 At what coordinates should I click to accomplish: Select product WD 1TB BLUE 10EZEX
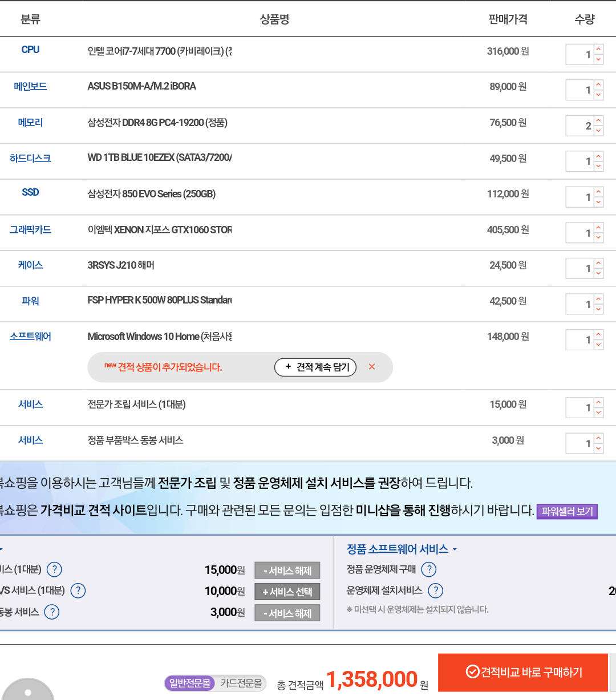[160, 157]
